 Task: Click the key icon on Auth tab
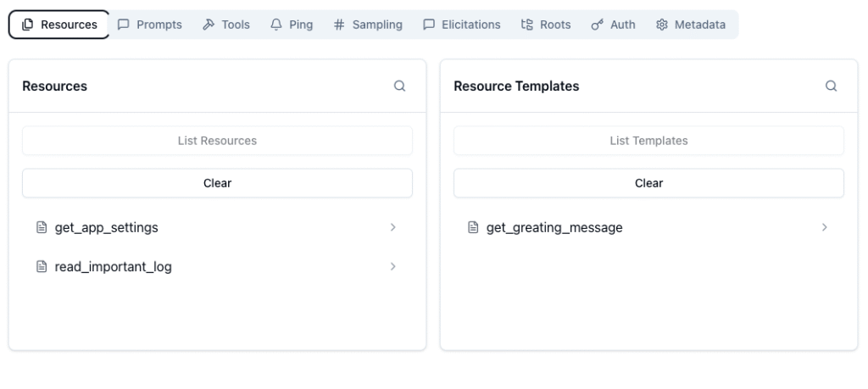tap(597, 25)
